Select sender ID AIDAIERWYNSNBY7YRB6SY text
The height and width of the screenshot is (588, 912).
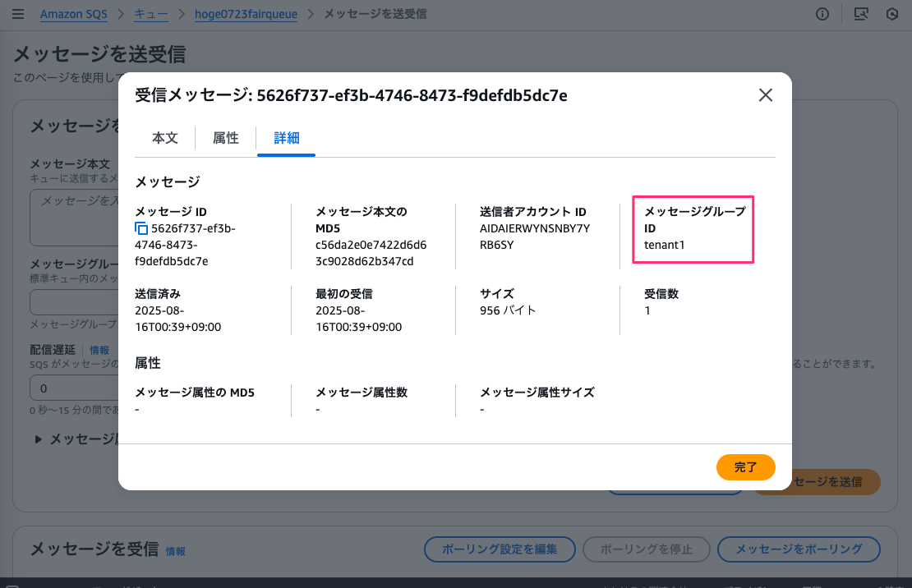(x=535, y=237)
